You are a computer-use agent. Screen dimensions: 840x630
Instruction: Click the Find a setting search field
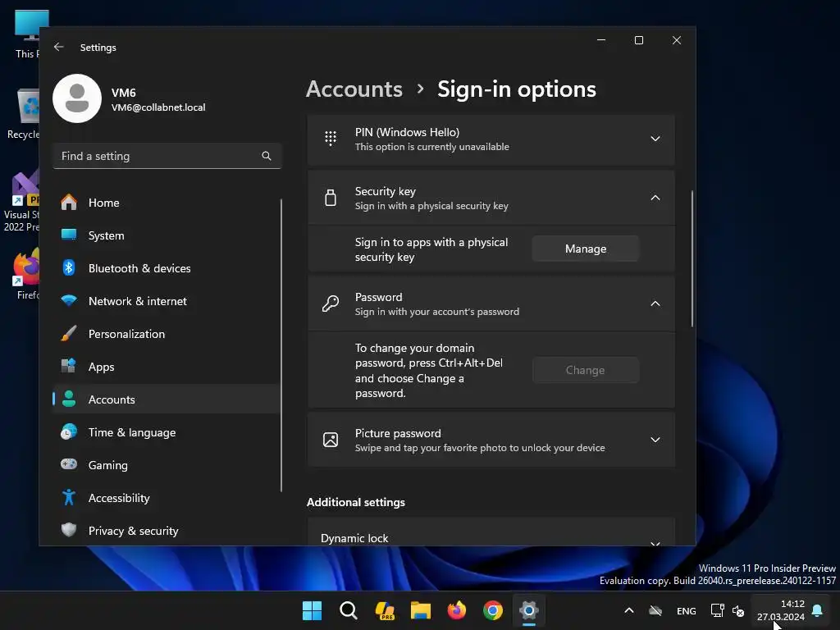pos(167,156)
